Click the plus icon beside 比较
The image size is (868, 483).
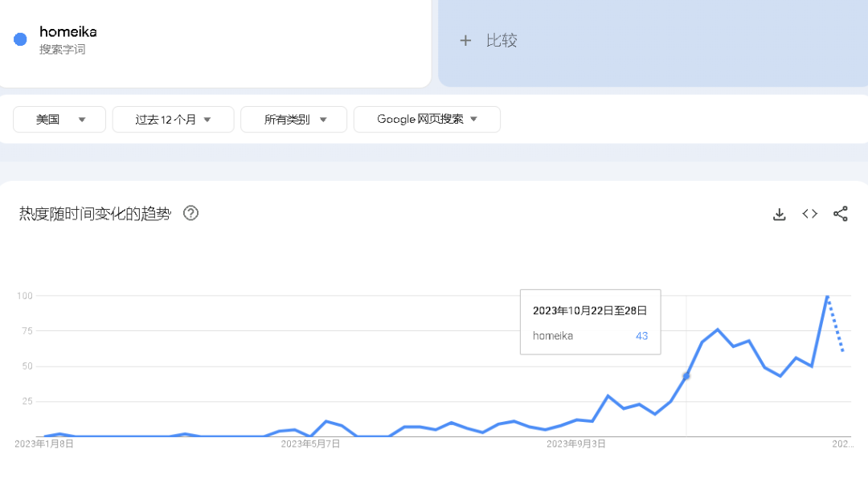(x=465, y=40)
